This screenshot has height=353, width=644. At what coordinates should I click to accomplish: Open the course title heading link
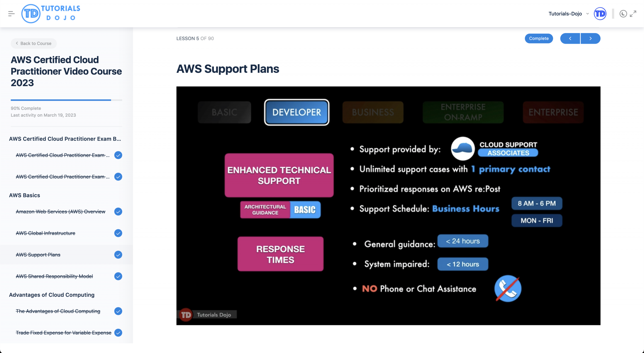click(66, 71)
